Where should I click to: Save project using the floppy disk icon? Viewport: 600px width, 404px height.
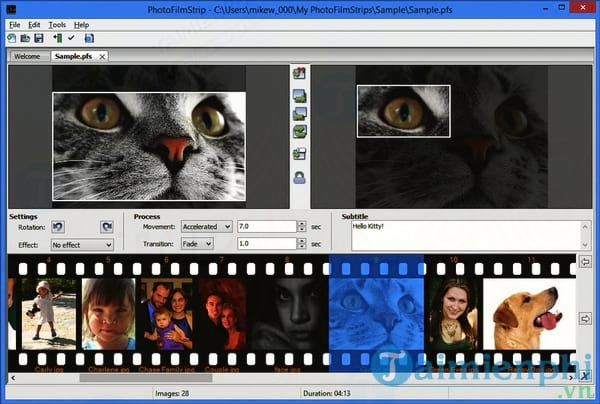click(x=39, y=38)
